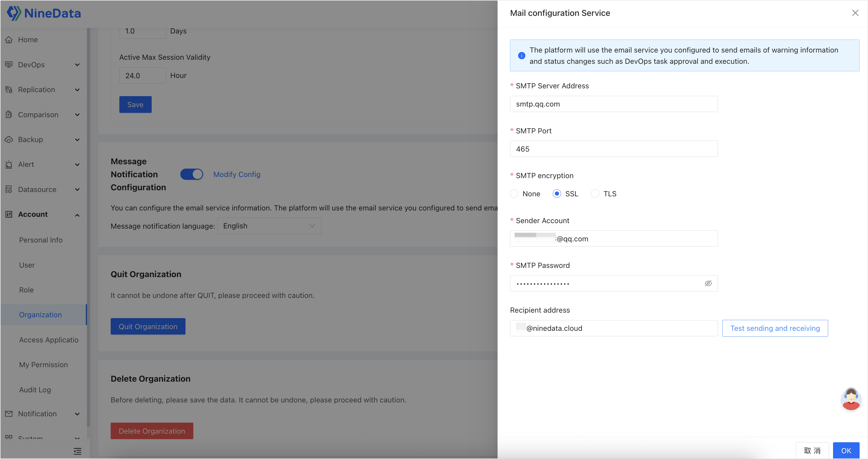Toggle Message Notification Configuration switch
Image resolution: width=868 pixels, height=459 pixels.
pos(191,174)
